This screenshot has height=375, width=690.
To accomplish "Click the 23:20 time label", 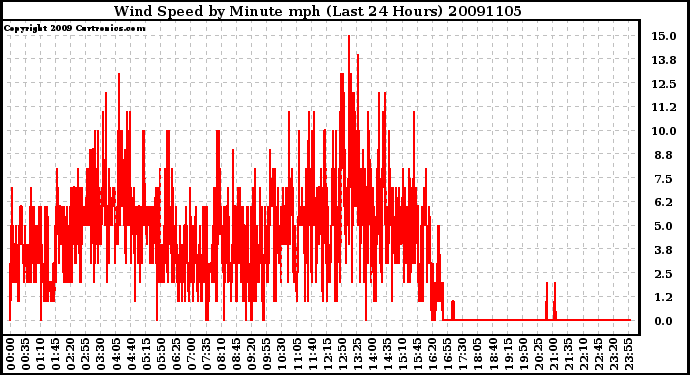I will tap(613, 354).
